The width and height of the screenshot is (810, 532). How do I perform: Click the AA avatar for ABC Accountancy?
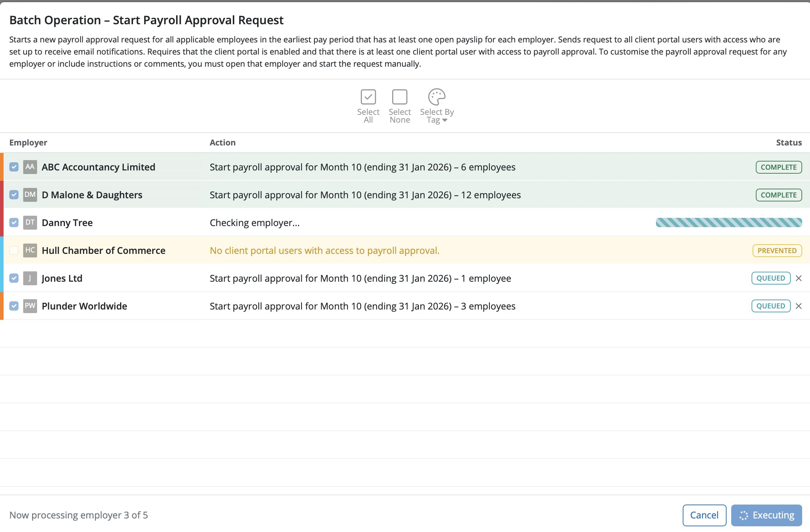coord(30,167)
